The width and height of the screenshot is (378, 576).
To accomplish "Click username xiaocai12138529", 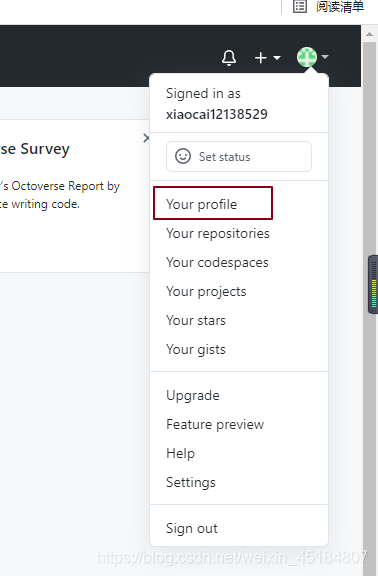I will [217, 115].
